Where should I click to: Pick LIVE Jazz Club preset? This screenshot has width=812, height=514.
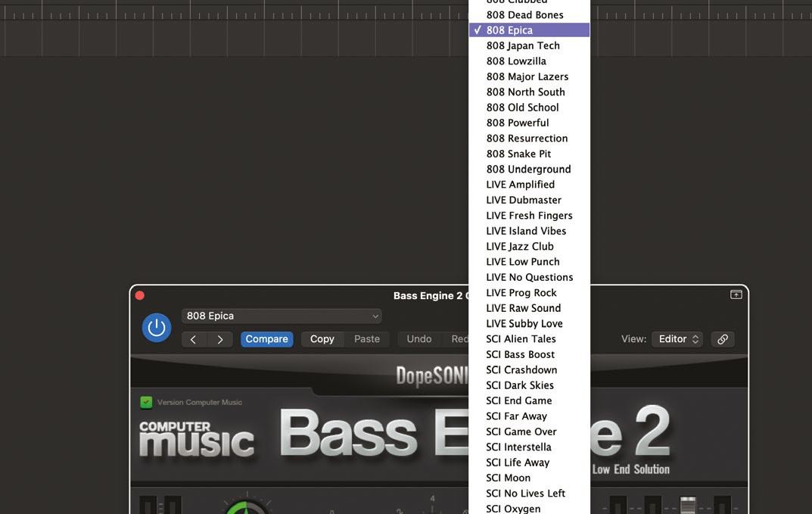point(529,247)
